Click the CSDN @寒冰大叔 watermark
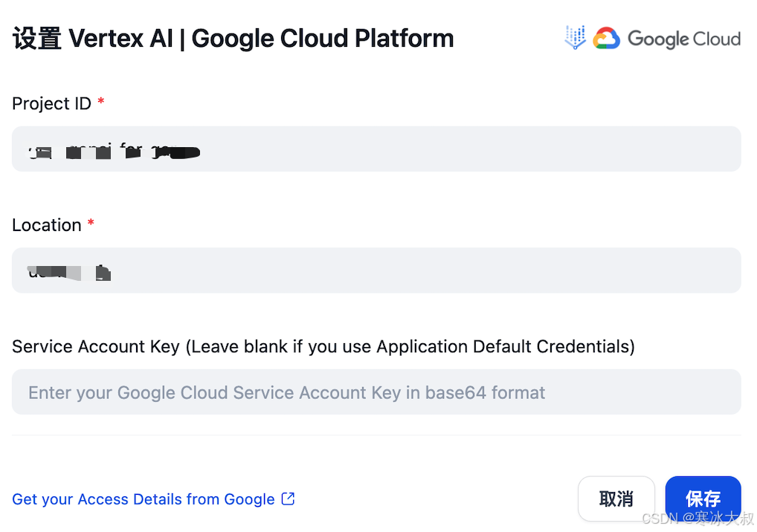This screenshot has height=532, width=757. pyautogui.click(x=698, y=519)
